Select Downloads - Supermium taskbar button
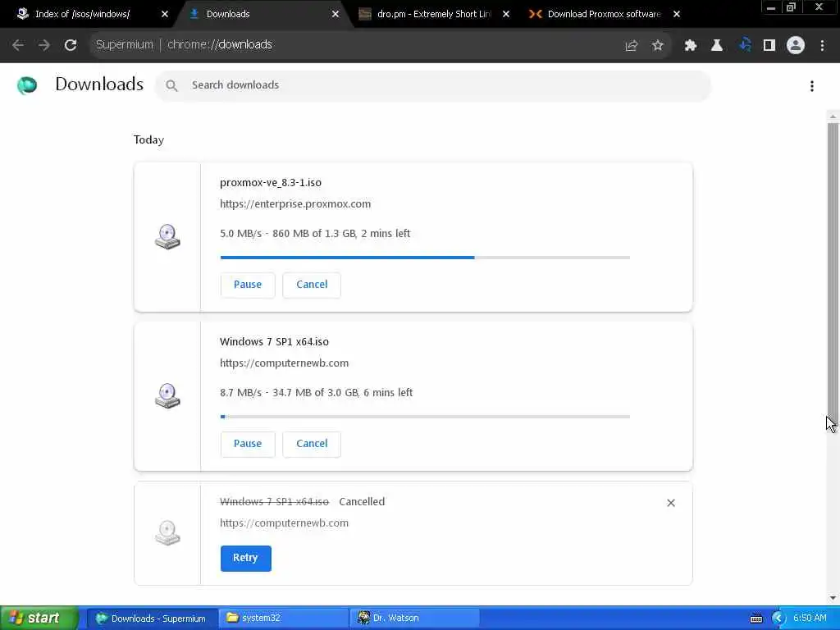The height and width of the screenshot is (630, 840). [152, 619]
